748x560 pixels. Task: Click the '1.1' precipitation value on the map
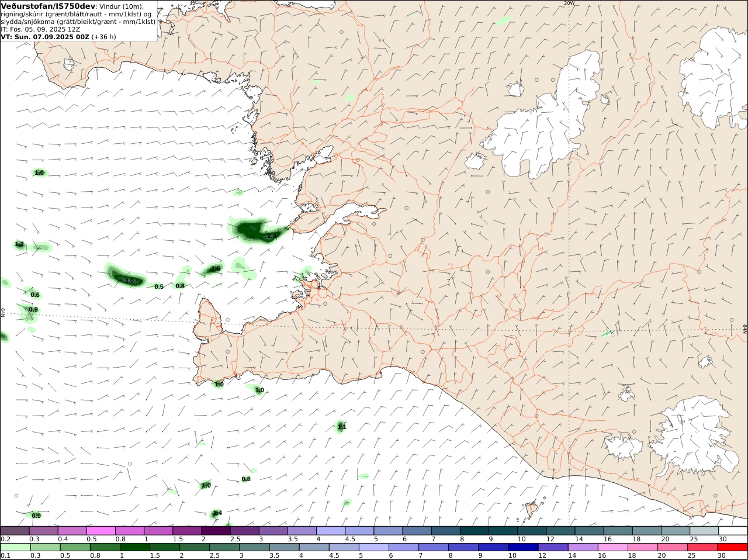[x=342, y=427]
